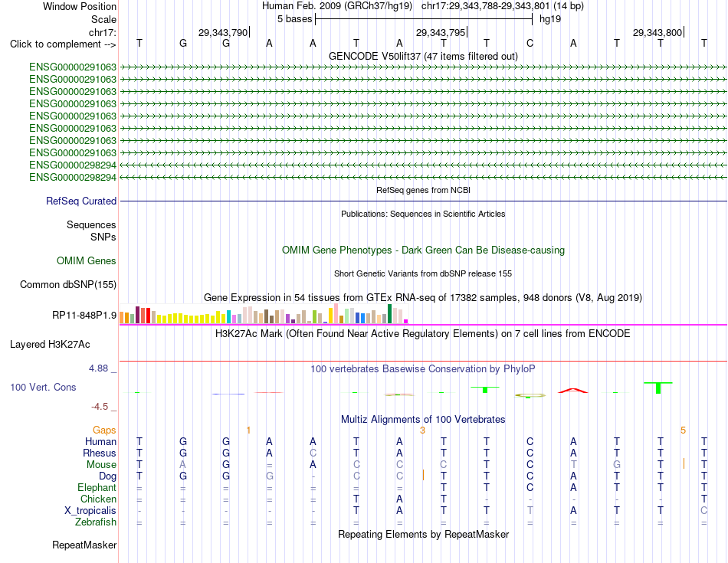Select the chr17: ruler label
728x563 pixels.
click(103, 32)
